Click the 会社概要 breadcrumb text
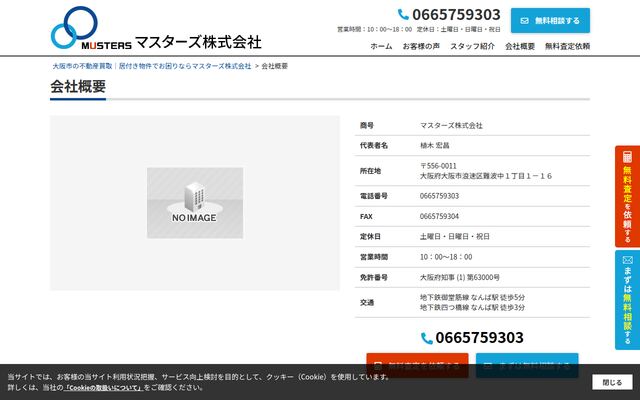The image size is (640, 400). coord(274,66)
